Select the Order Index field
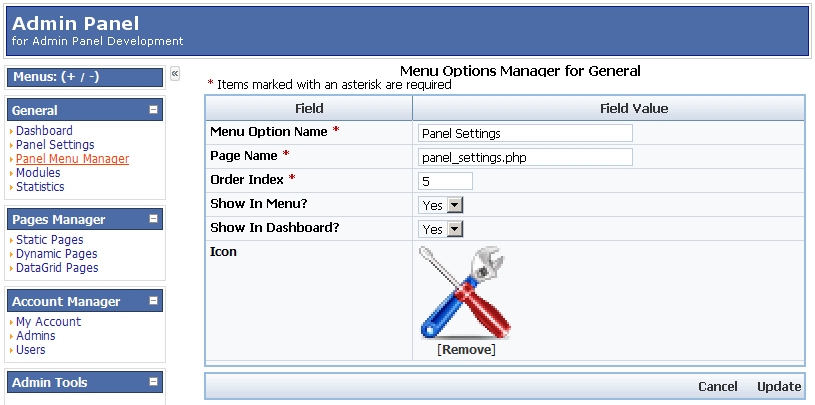 [x=445, y=181]
